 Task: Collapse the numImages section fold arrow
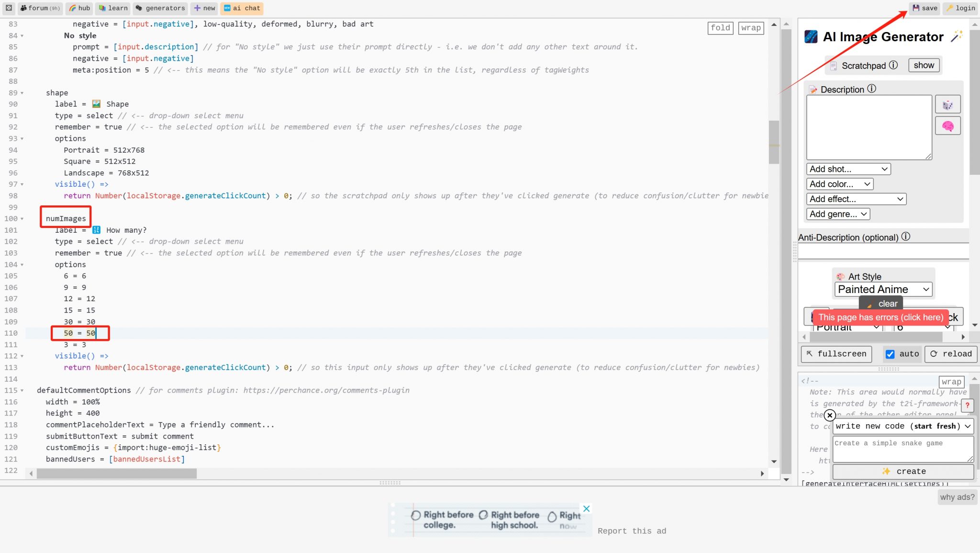(x=22, y=219)
